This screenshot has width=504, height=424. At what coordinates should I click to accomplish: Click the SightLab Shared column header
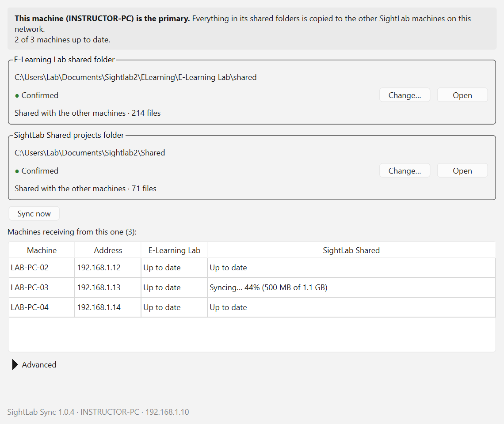click(351, 250)
